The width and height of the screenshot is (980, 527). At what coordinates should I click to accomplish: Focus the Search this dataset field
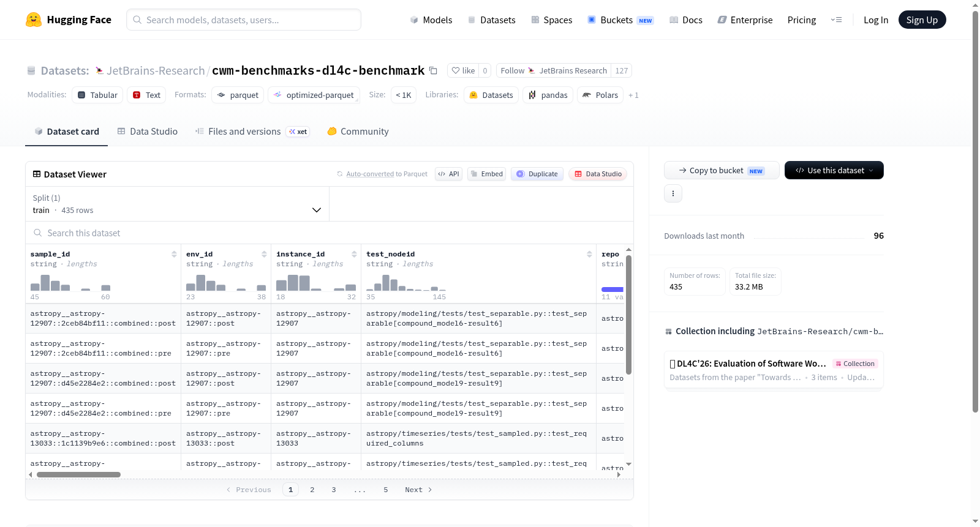[330, 233]
